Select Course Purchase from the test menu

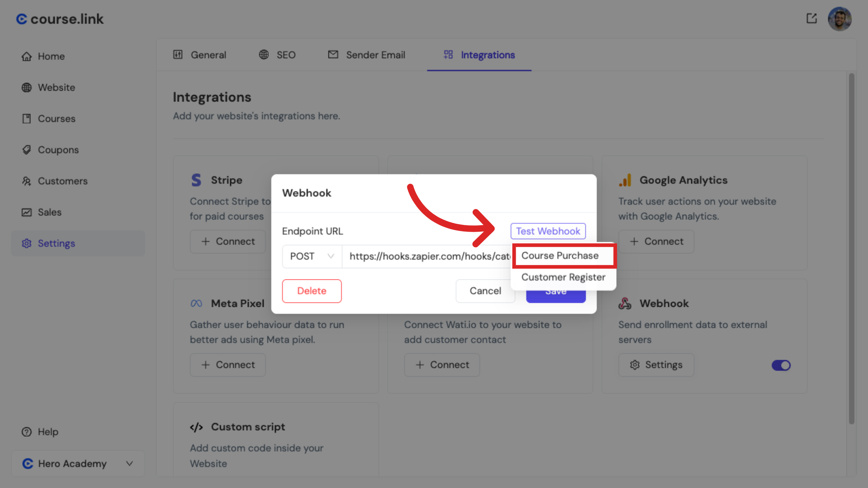click(x=560, y=256)
